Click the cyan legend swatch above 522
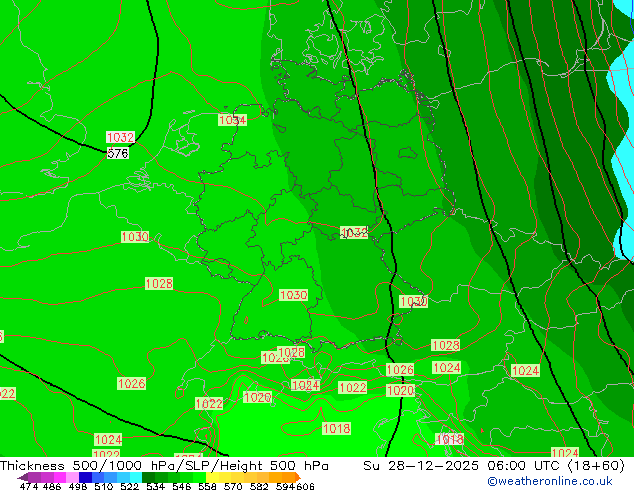634x490 pixels. click(x=136, y=477)
